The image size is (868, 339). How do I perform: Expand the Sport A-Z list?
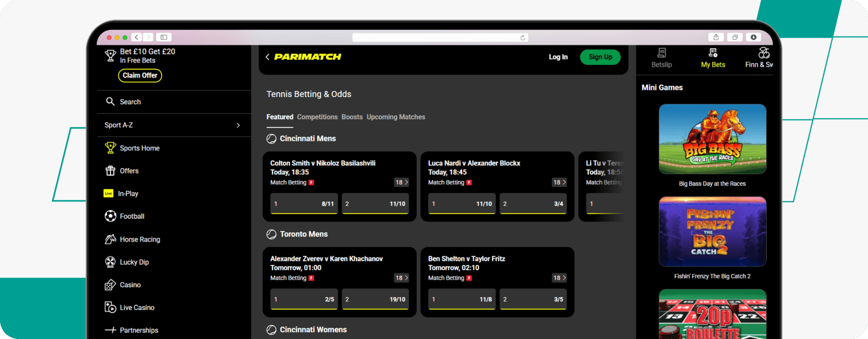[x=174, y=125]
